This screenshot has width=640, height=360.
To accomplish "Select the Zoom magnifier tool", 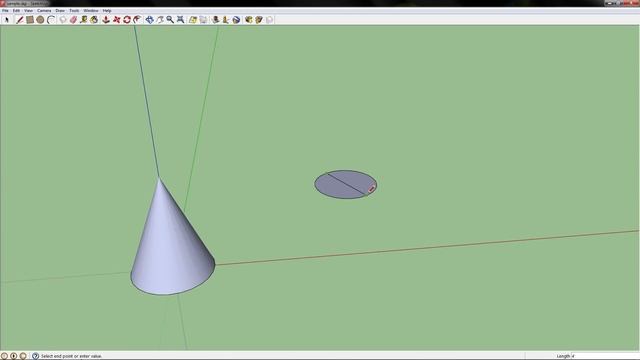I will (170, 20).
